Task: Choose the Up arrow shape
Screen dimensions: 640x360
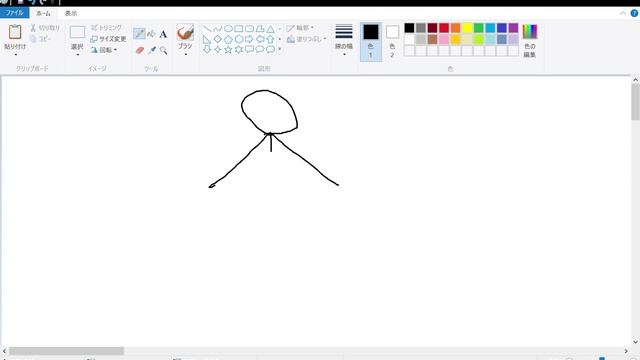Action: (271, 40)
